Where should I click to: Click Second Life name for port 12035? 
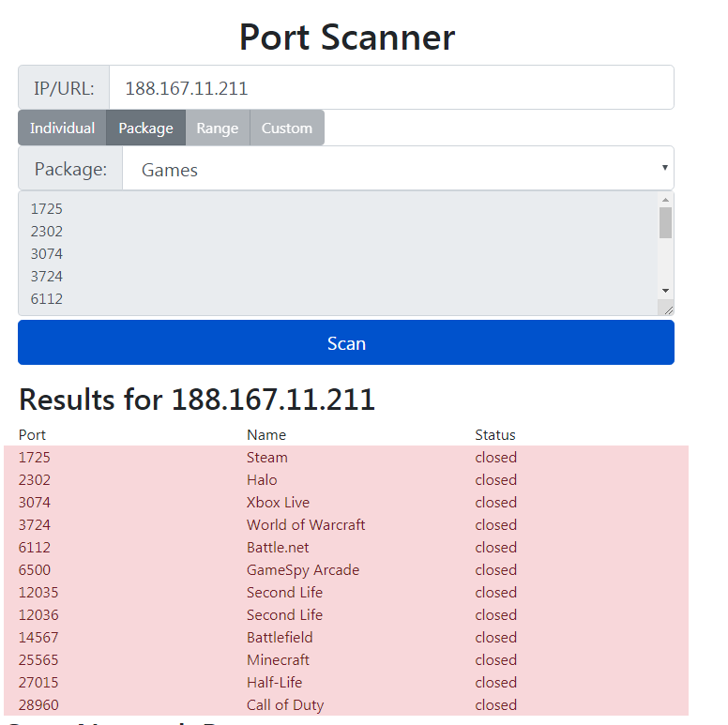[284, 593]
